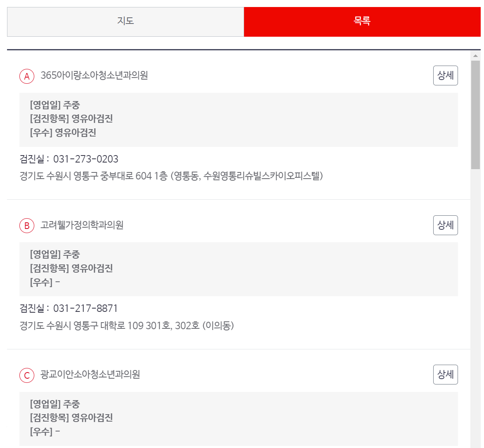Image resolution: width=484 pixels, height=448 pixels.
Task: Select the 목록 tab
Action: pyautogui.click(x=362, y=21)
